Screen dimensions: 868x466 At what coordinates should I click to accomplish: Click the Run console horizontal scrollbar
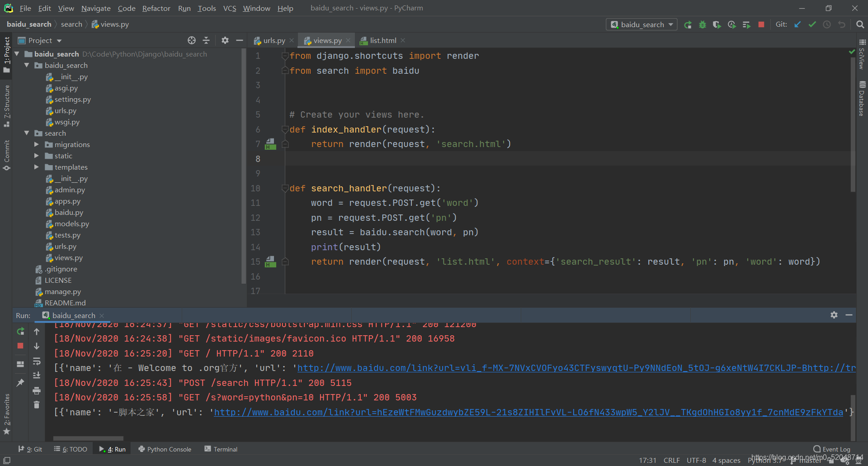pos(88,438)
